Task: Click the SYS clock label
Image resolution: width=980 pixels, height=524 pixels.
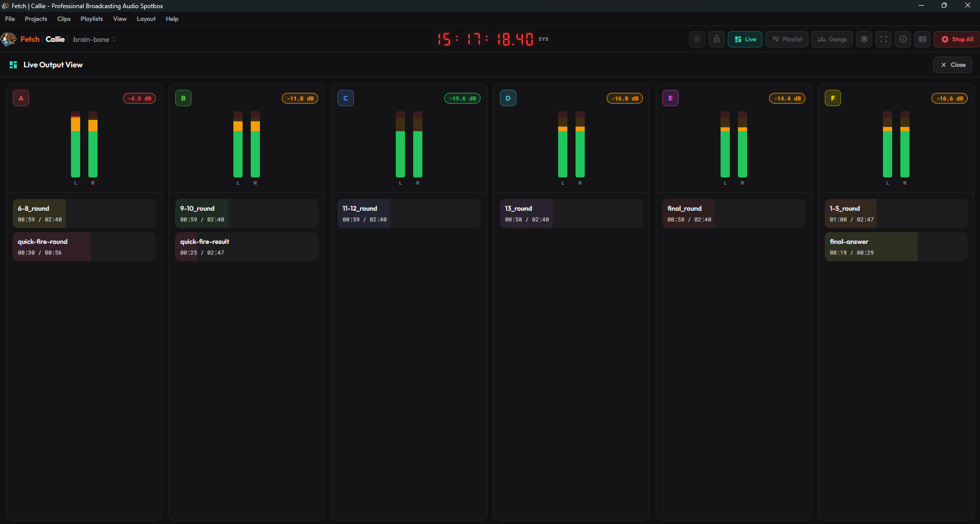Action: (x=543, y=39)
